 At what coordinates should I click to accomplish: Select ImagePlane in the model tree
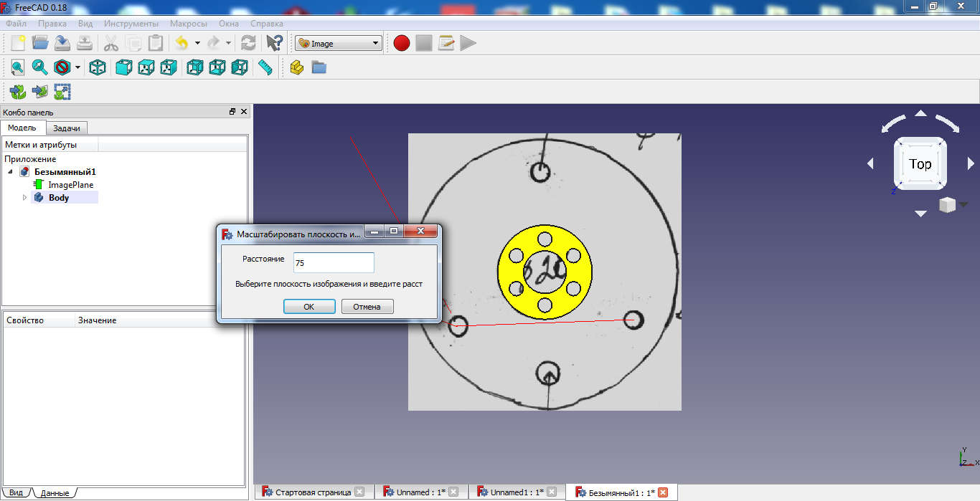pos(70,185)
